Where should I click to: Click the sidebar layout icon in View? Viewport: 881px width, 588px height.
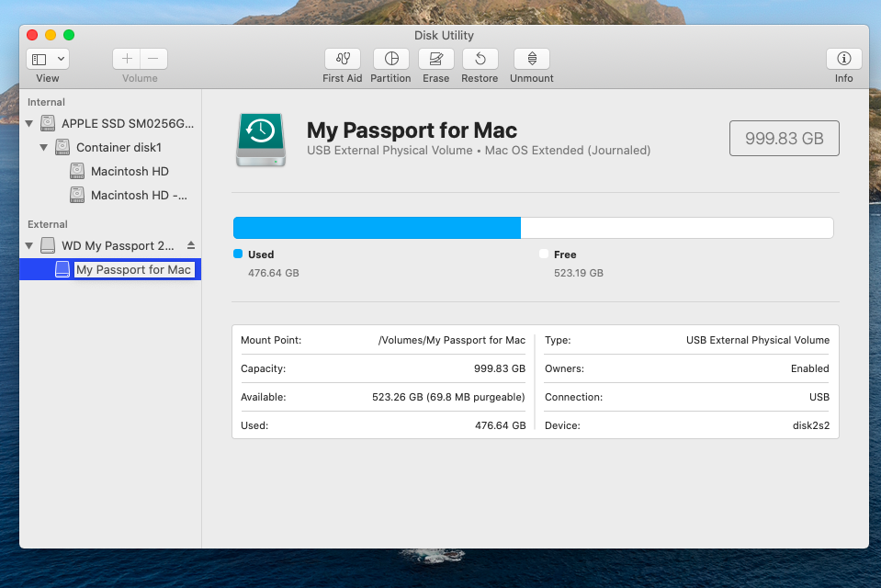tap(40, 59)
